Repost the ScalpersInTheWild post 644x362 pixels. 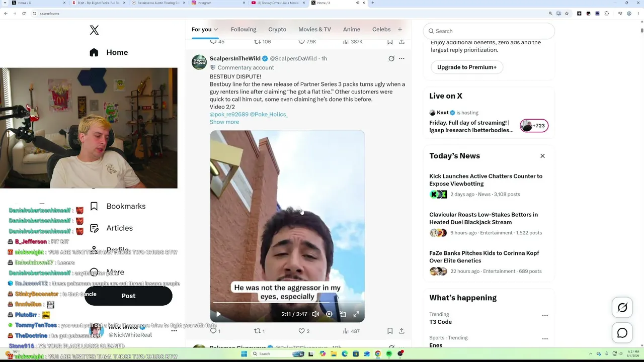pos(259,331)
